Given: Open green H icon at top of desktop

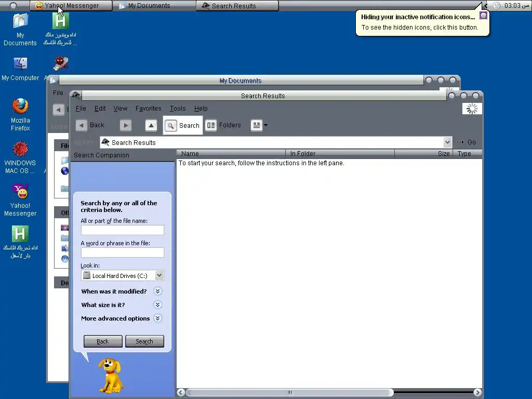Looking at the screenshot, I should (60, 29).
